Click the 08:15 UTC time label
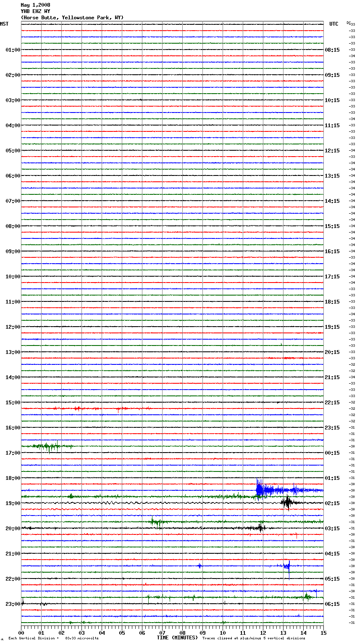 pos(332,50)
